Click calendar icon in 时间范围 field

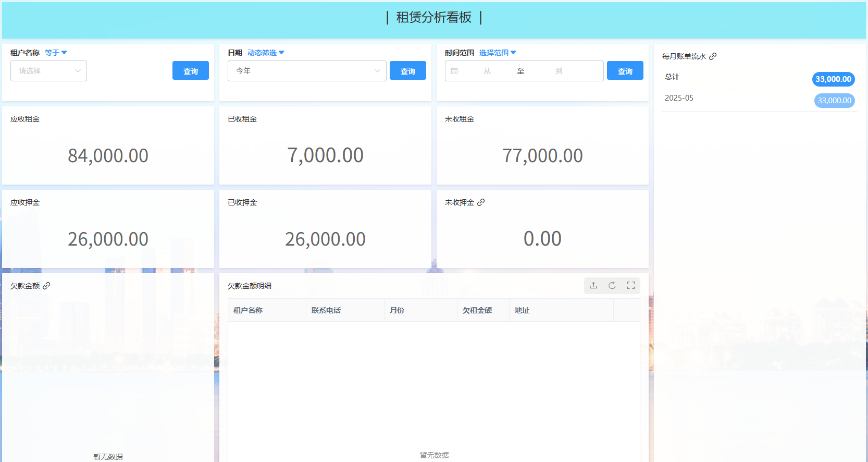[454, 71]
